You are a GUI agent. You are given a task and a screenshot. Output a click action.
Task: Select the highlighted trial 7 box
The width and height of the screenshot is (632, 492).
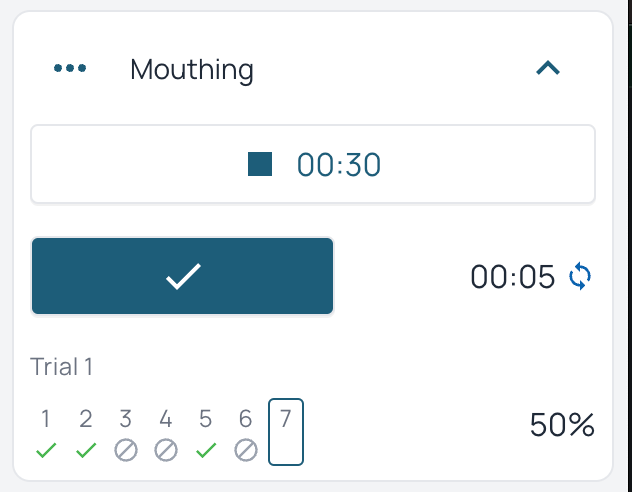coord(286,432)
